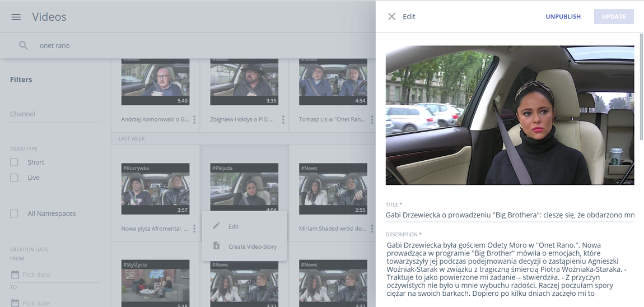Viewport: 644px width, 307px height.
Task: Open the To date calendar icon
Action: point(15,303)
